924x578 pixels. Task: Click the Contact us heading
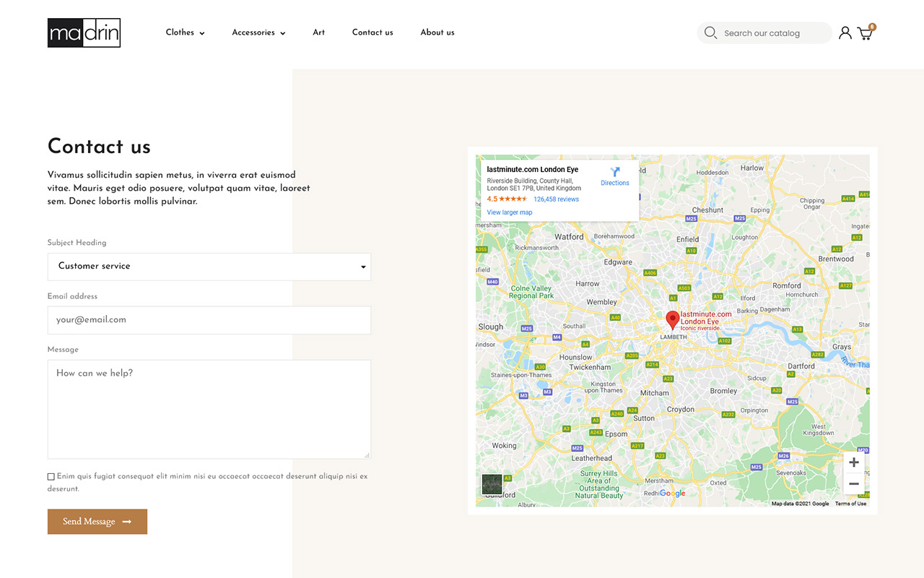click(99, 147)
